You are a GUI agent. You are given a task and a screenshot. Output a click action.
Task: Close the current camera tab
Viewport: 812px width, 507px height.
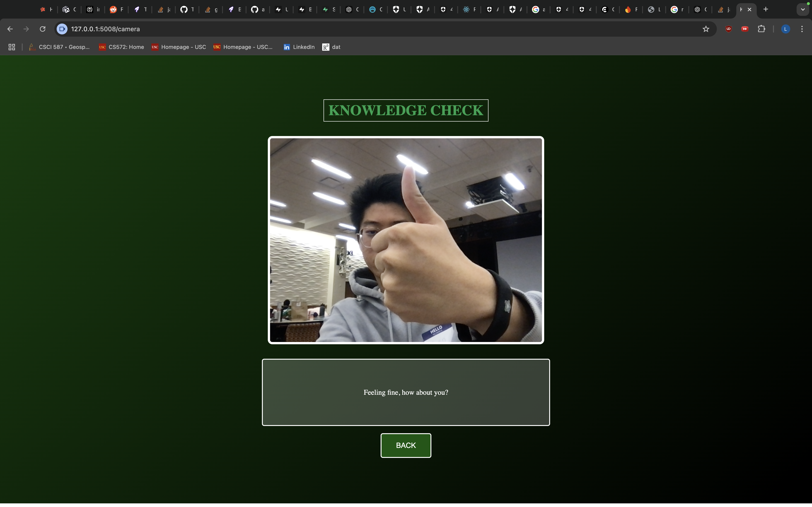point(749,10)
